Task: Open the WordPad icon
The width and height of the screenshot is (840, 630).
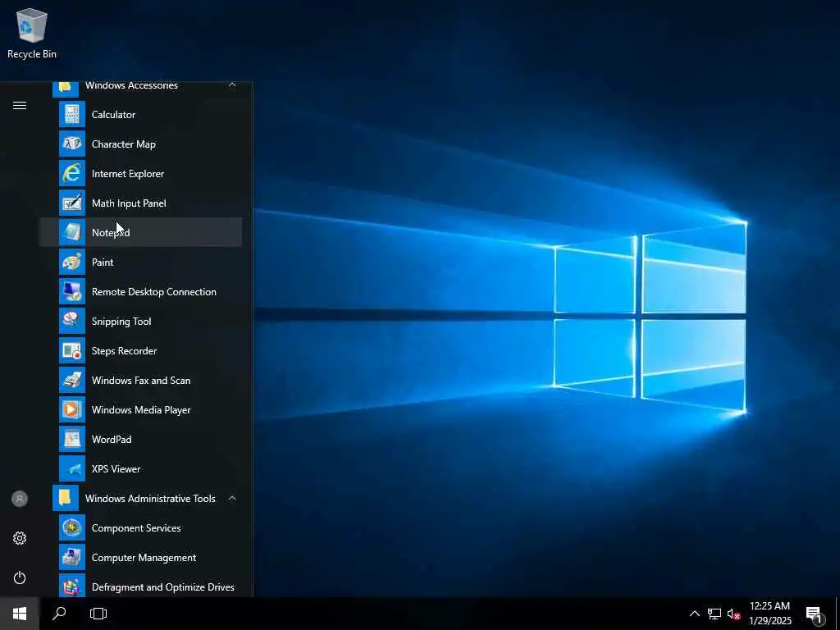Action: coord(72,439)
